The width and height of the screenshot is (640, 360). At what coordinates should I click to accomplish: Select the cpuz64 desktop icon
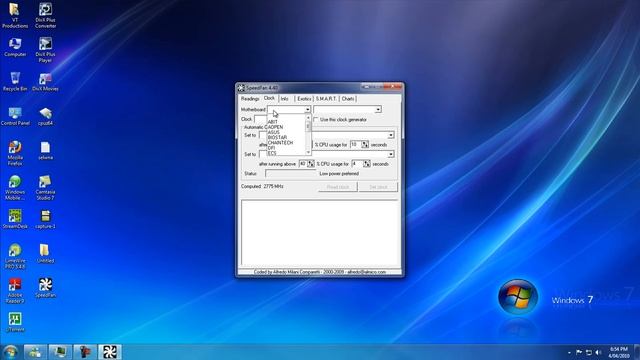(45, 116)
